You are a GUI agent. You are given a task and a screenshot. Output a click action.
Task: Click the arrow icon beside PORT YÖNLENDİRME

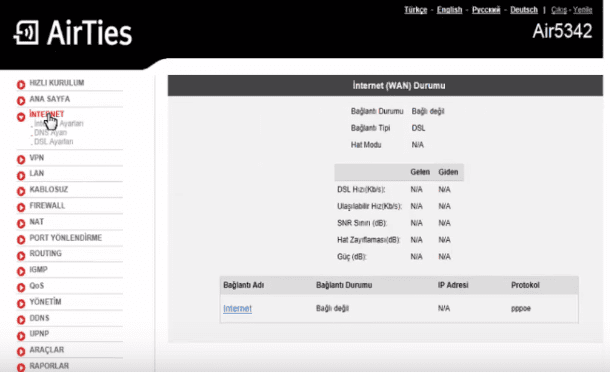point(21,239)
